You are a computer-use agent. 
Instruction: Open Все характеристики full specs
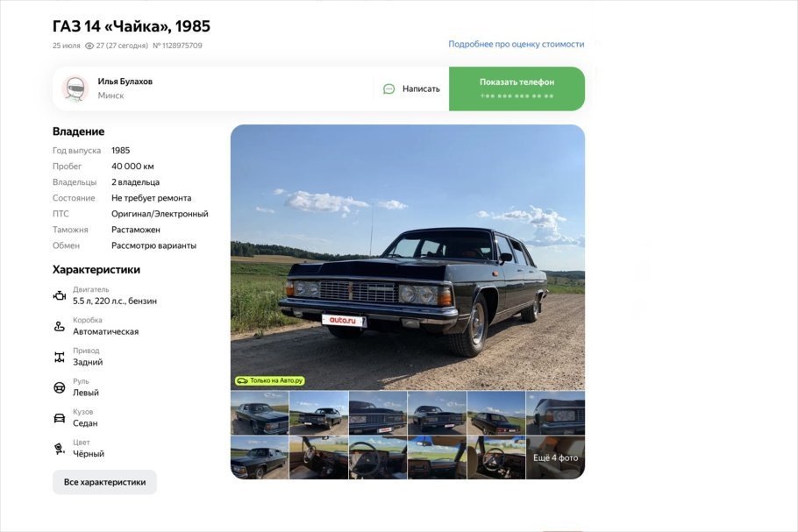pyautogui.click(x=105, y=482)
